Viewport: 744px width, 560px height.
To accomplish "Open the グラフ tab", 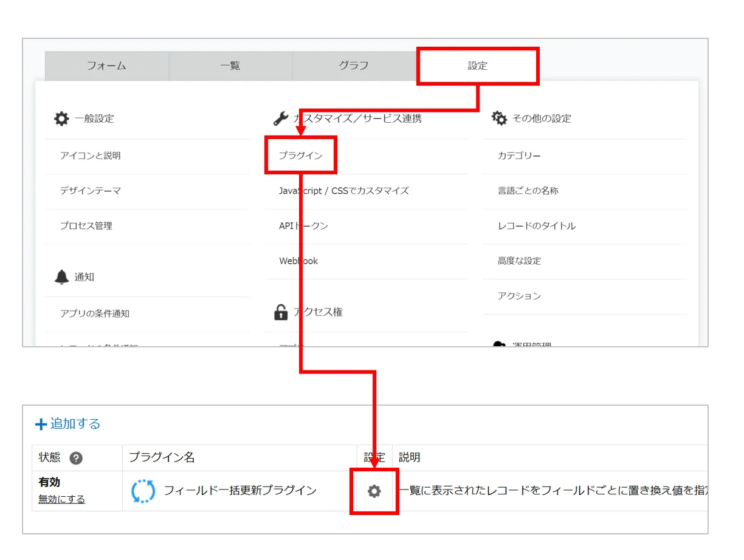I will point(354,66).
